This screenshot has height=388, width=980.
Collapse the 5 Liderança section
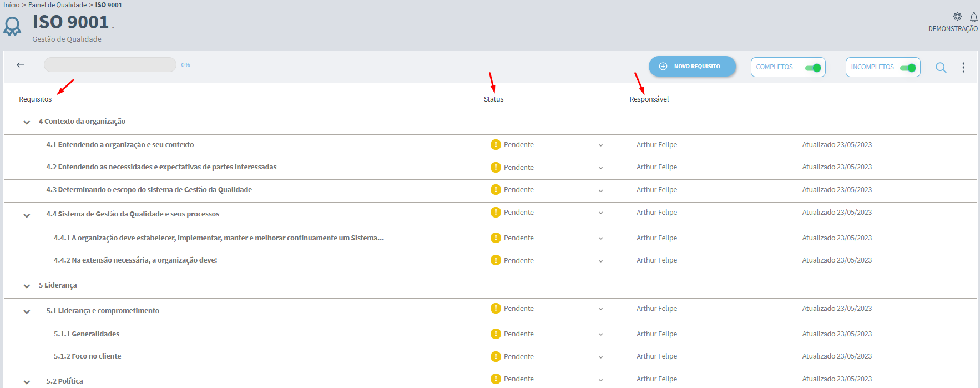click(x=27, y=286)
